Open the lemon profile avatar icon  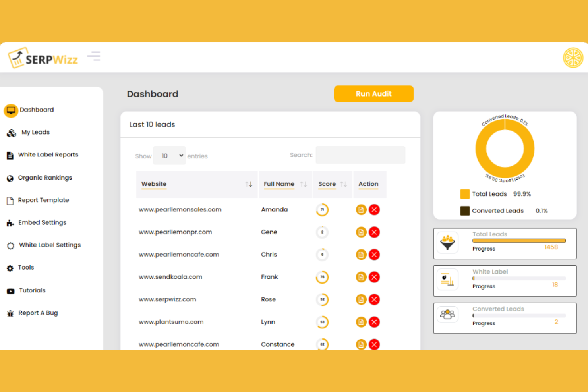[x=573, y=58]
